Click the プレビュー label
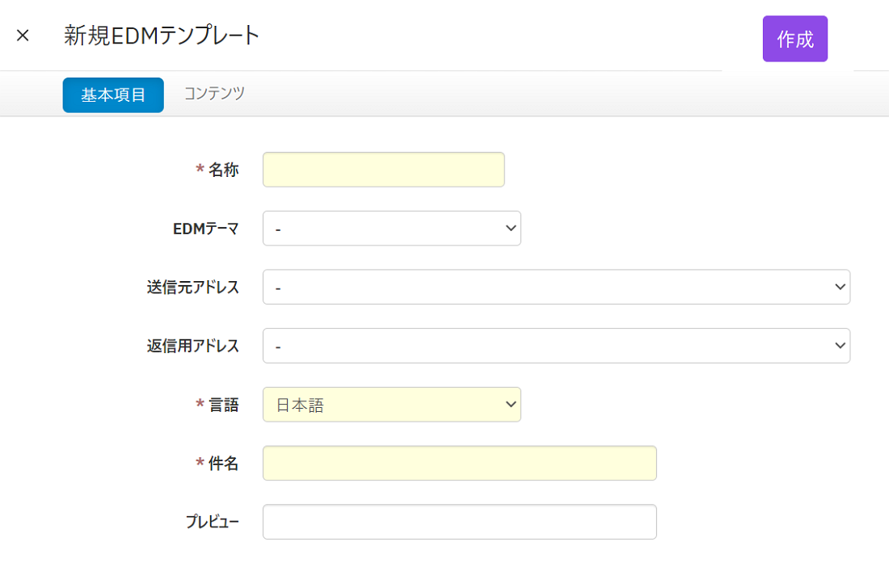 [213, 522]
